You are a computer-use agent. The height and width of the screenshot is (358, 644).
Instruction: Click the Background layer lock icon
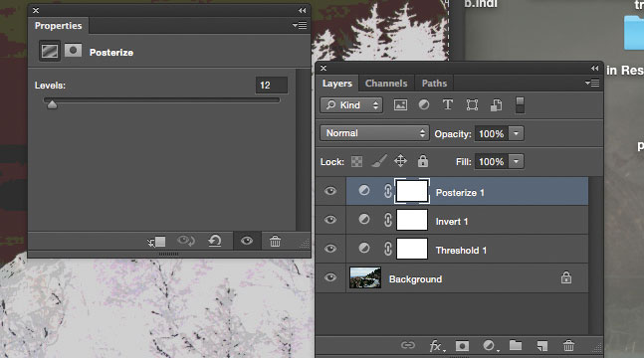tap(566, 277)
